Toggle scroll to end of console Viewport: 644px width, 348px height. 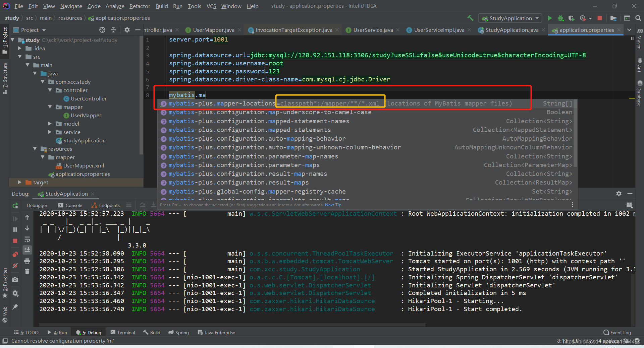click(x=27, y=250)
